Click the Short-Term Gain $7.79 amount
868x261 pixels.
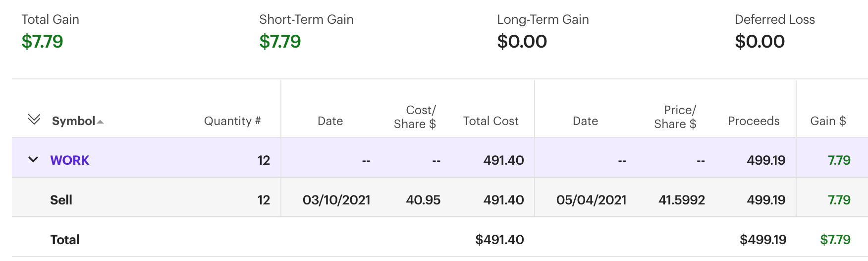pos(280,42)
